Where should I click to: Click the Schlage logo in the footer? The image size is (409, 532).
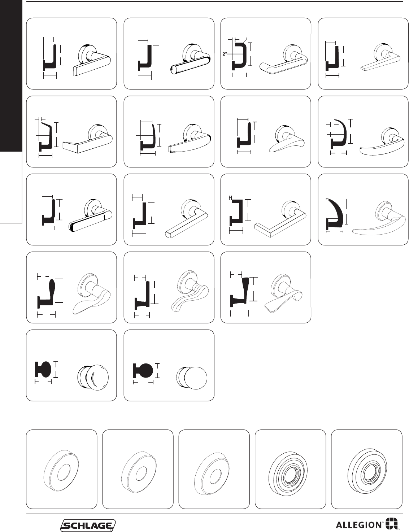(x=88, y=525)
